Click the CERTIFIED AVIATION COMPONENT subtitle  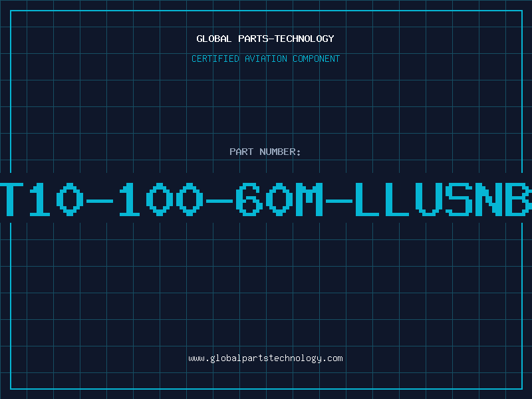(265, 59)
